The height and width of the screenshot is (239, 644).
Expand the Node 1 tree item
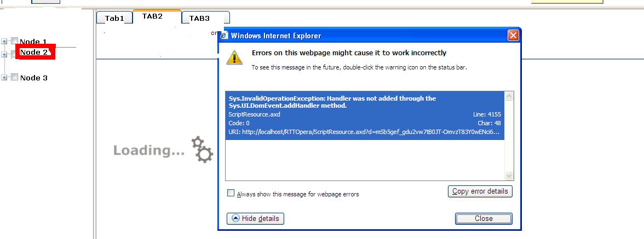point(4,41)
